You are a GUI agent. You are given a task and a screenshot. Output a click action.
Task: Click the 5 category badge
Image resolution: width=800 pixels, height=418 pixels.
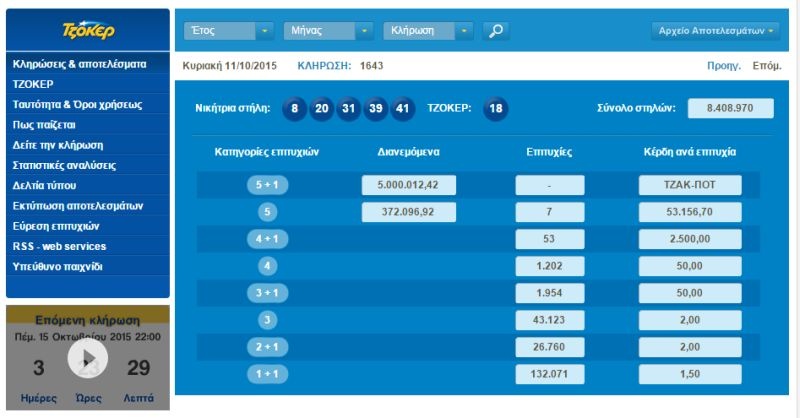267,212
